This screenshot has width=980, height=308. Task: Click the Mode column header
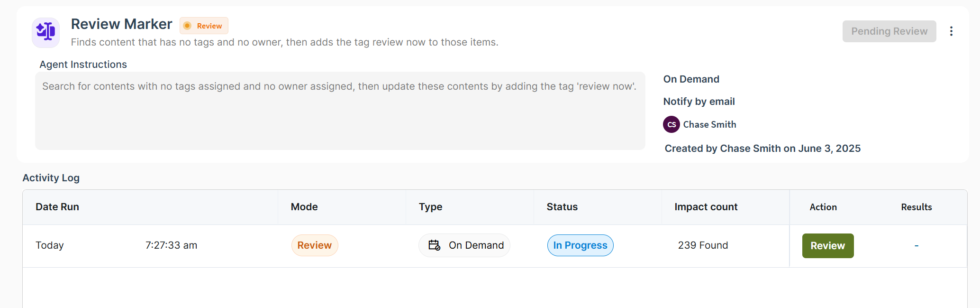pos(304,207)
